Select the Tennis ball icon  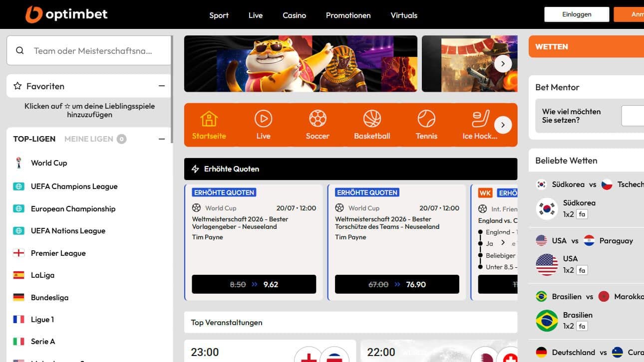coord(426,119)
